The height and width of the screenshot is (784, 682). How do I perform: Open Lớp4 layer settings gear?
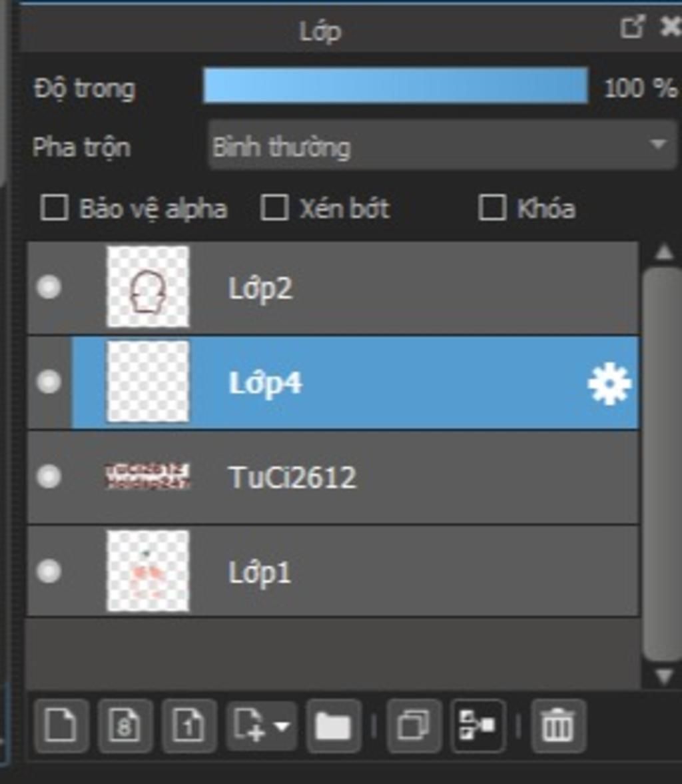click(609, 384)
